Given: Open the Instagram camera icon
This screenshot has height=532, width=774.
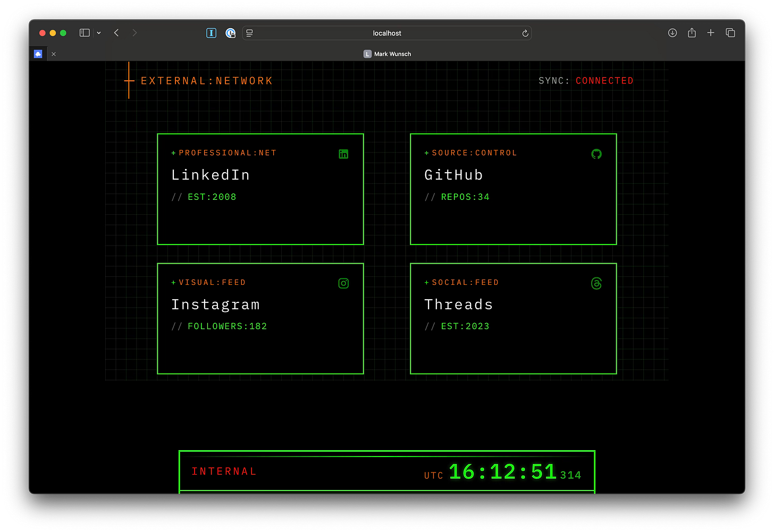Looking at the screenshot, I should (343, 283).
